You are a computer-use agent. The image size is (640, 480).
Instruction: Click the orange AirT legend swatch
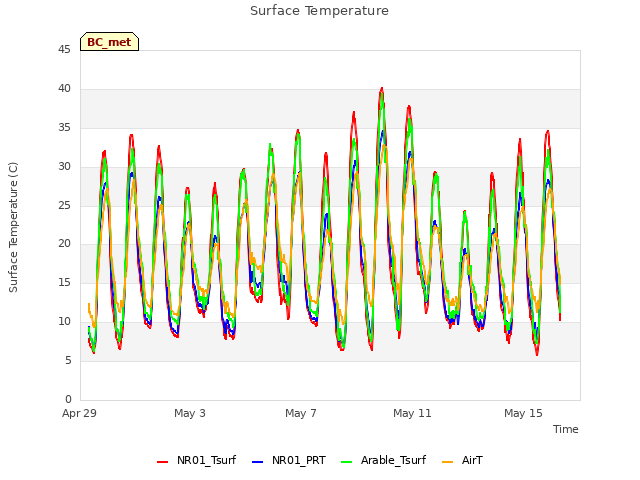click(x=448, y=462)
